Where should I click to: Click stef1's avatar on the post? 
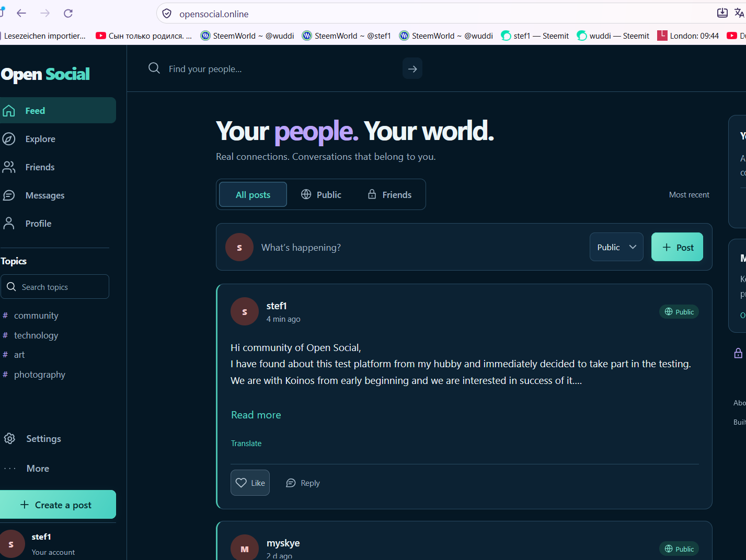tap(245, 311)
